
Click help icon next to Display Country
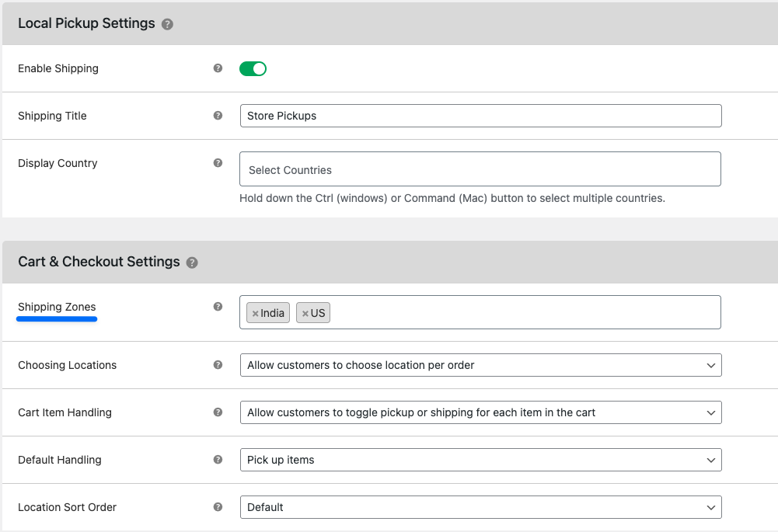(x=218, y=163)
